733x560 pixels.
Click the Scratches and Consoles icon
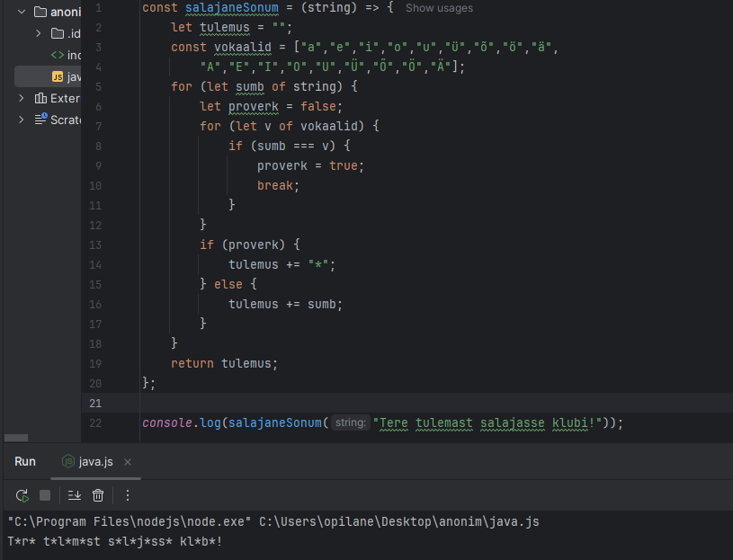click(x=40, y=120)
